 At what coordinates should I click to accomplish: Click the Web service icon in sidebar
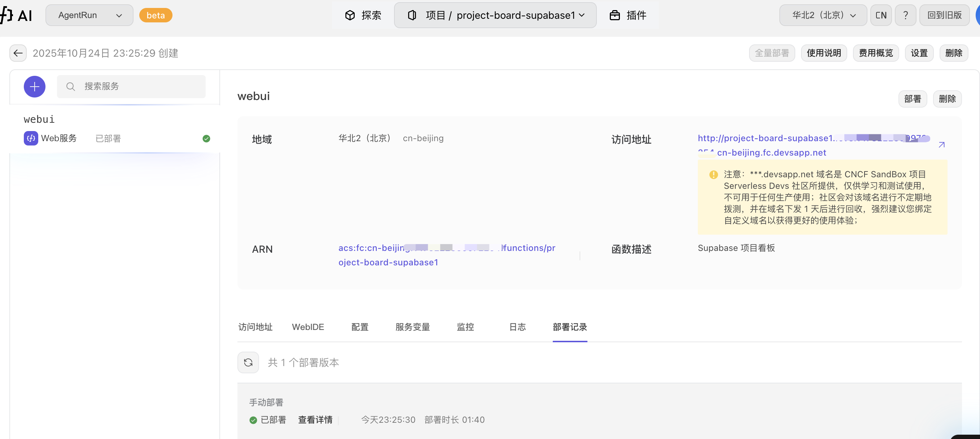pos(31,138)
